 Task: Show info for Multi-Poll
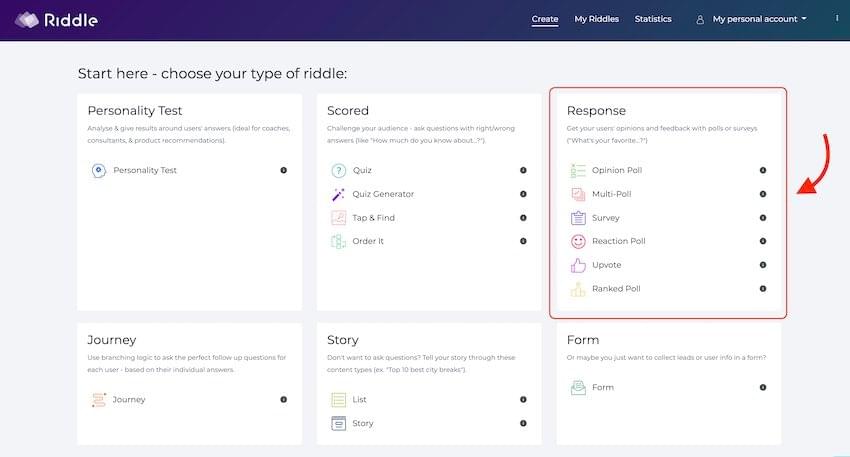(x=763, y=194)
